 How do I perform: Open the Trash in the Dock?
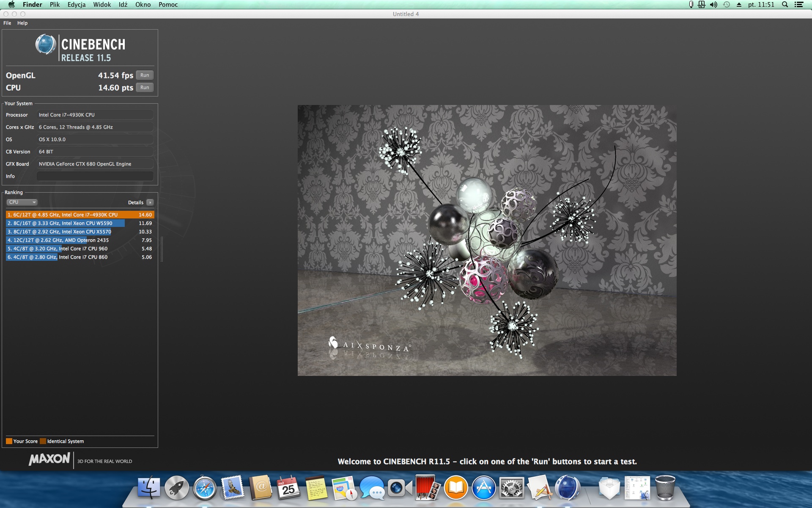(x=665, y=488)
